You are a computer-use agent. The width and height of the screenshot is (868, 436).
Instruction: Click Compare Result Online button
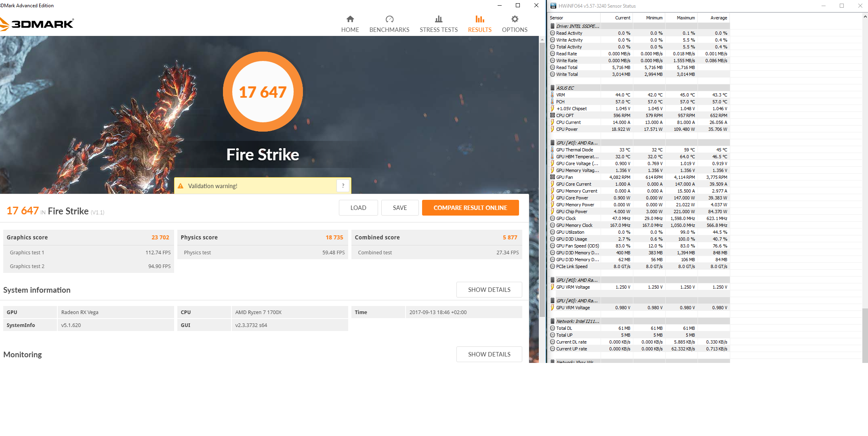tap(470, 208)
